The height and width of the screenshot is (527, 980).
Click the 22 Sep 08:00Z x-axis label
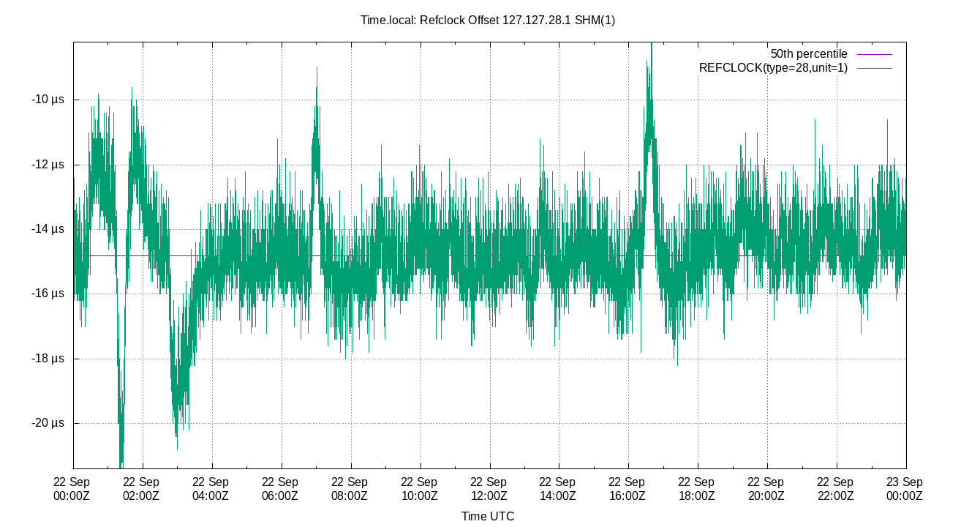tap(350, 489)
